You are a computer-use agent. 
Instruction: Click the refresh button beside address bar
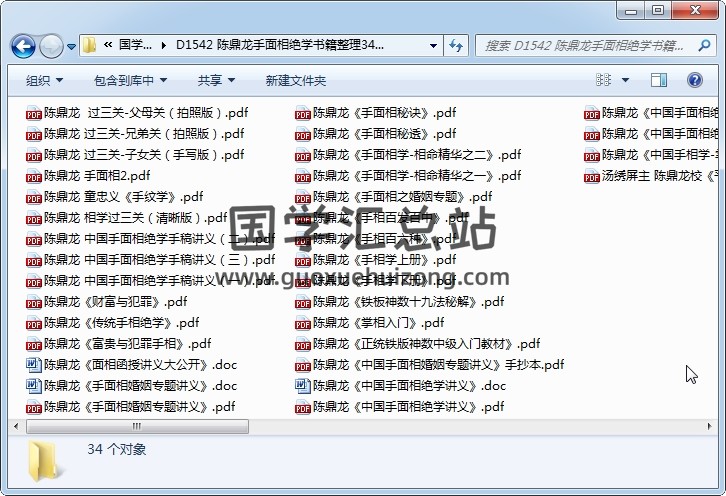456,45
